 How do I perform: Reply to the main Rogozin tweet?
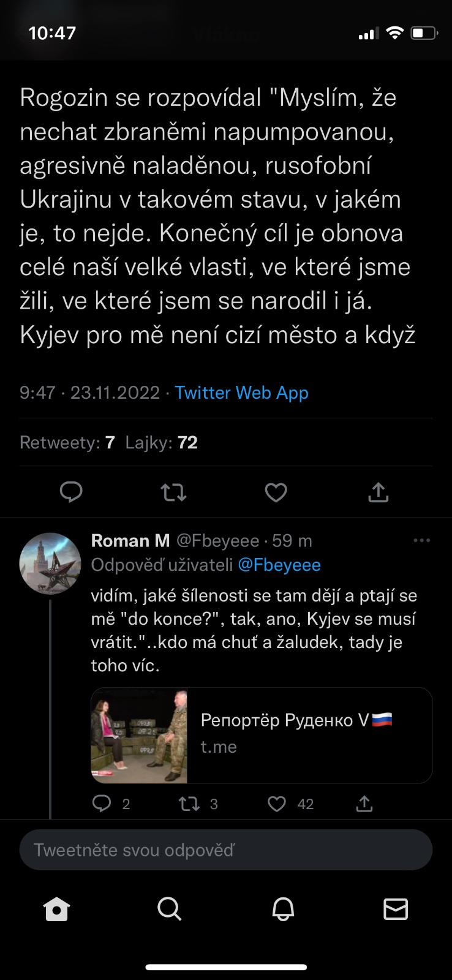click(x=71, y=492)
